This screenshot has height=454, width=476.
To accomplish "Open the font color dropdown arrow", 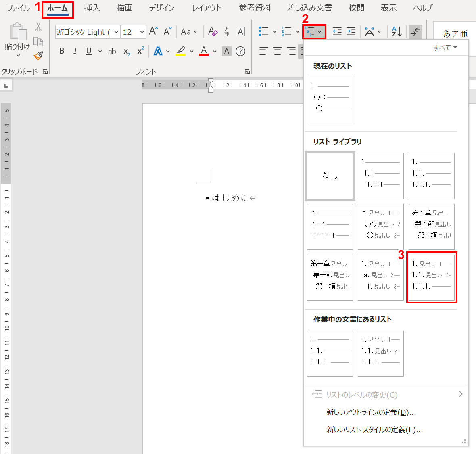I will [x=215, y=51].
